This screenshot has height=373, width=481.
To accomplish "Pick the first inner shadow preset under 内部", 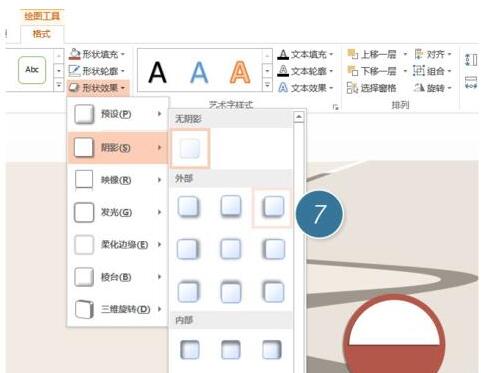I will 190,349.
